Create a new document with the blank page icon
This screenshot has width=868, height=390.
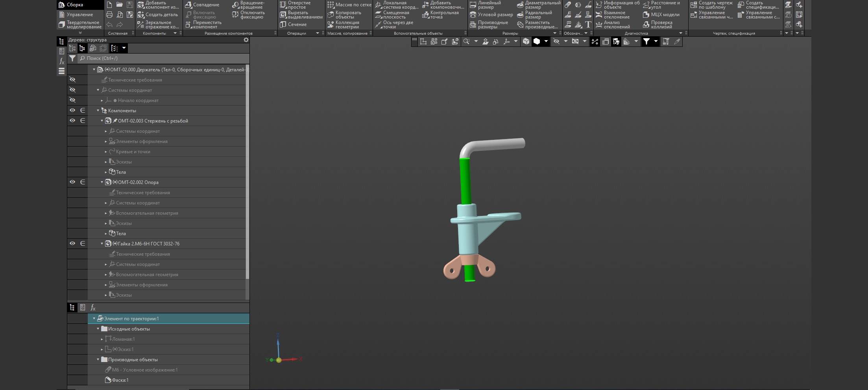pos(109,5)
